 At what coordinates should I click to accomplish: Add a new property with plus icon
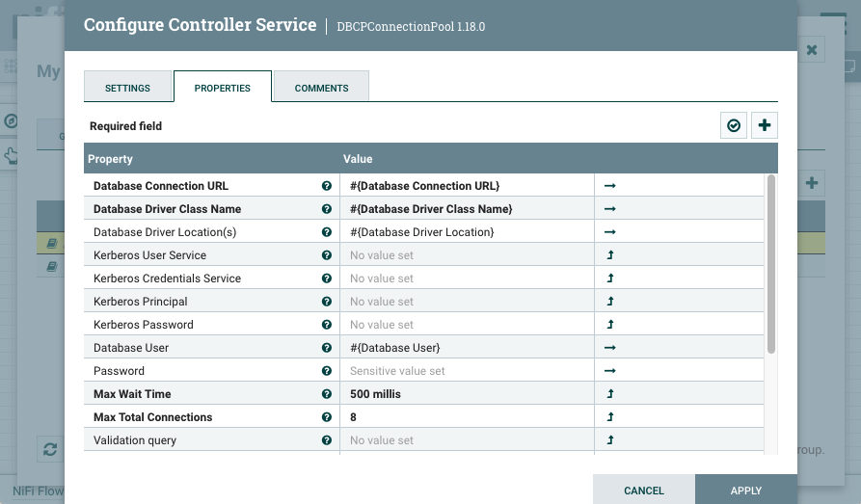pyautogui.click(x=765, y=125)
